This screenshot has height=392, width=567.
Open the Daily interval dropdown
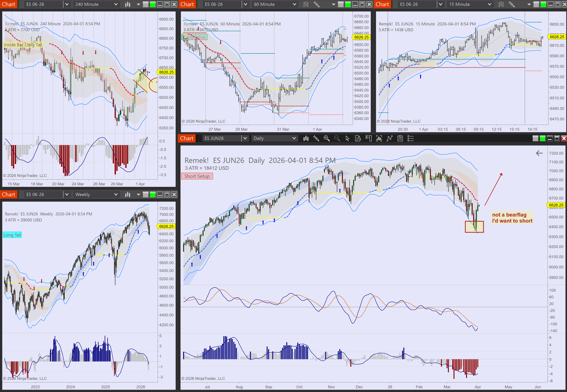294,138
